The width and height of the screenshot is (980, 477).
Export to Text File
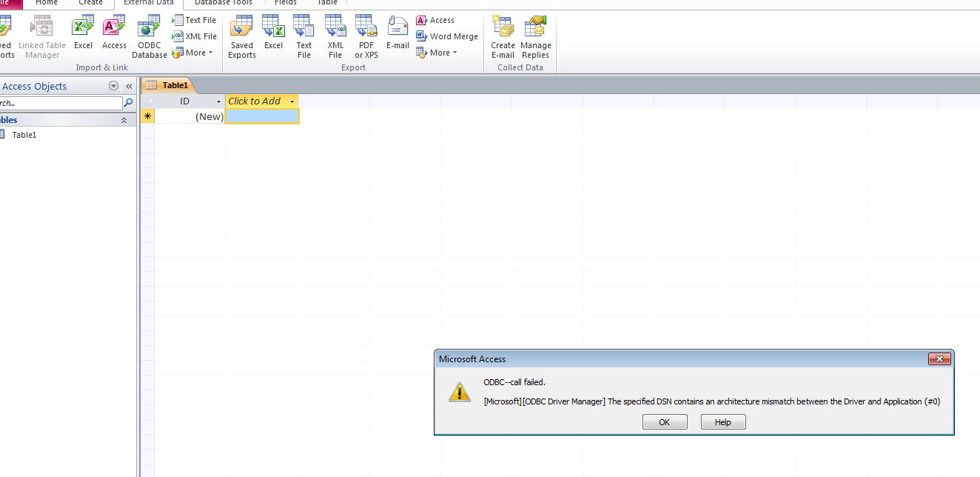pyautogui.click(x=304, y=37)
